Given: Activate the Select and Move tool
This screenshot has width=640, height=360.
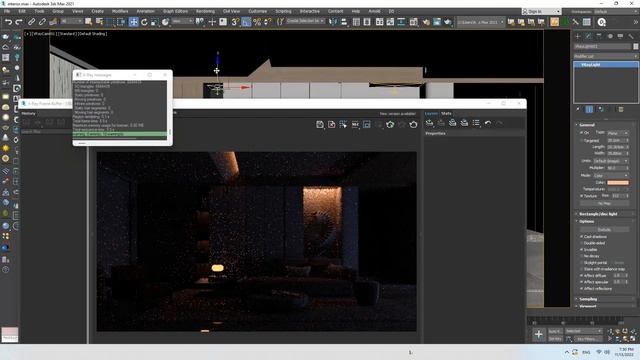Looking at the screenshot, I should click(x=133, y=22).
